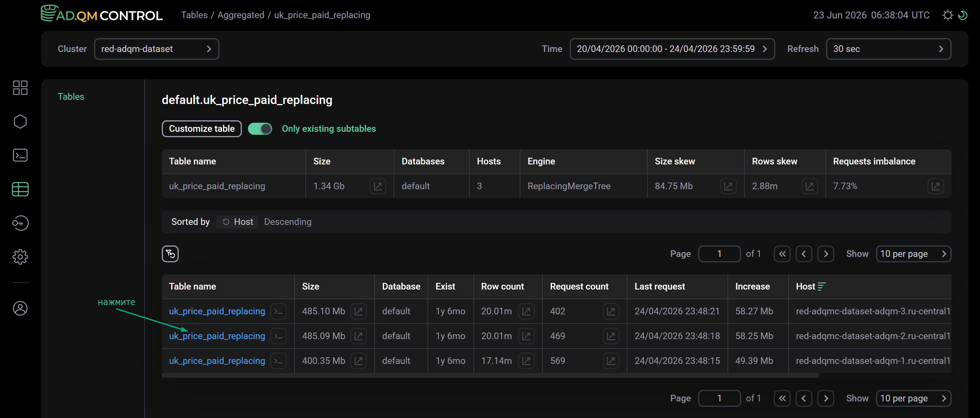This screenshot has height=418, width=980.
Task: Go to first page in top pagination
Action: coord(782,254)
